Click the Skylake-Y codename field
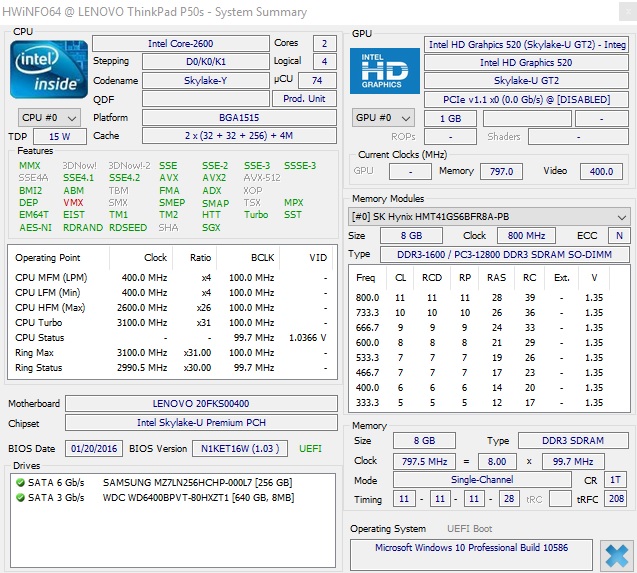Screen dimensions: 637x573 (208, 81)
